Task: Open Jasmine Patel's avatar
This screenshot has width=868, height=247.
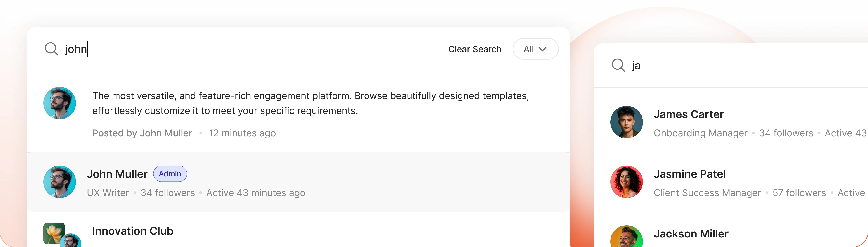Action: [626, 182]
